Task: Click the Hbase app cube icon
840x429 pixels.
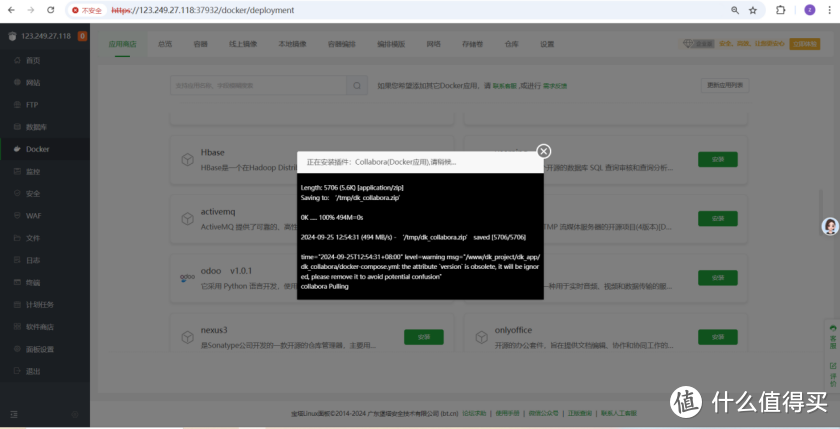Action: coord(187,160)
